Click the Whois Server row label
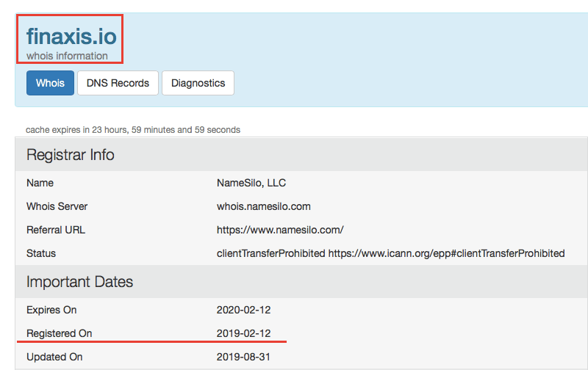Screen dimensions: 588x370 57,206
